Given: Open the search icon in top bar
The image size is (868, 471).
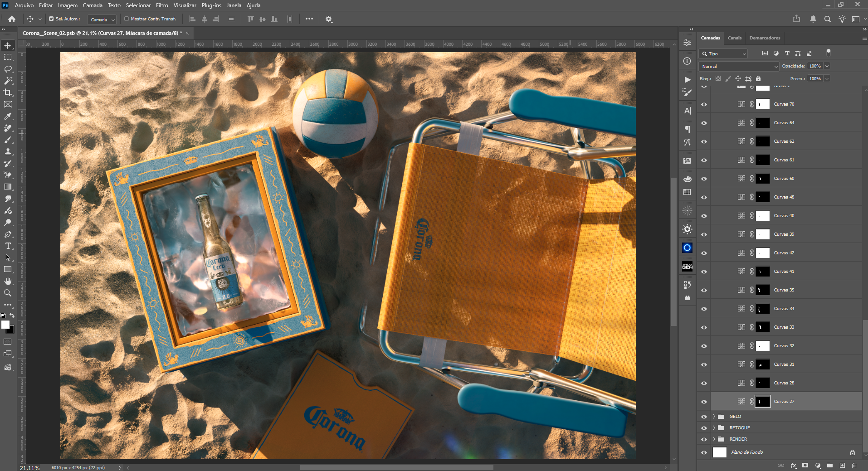Looking at the screenshot, I should point(828,19).
